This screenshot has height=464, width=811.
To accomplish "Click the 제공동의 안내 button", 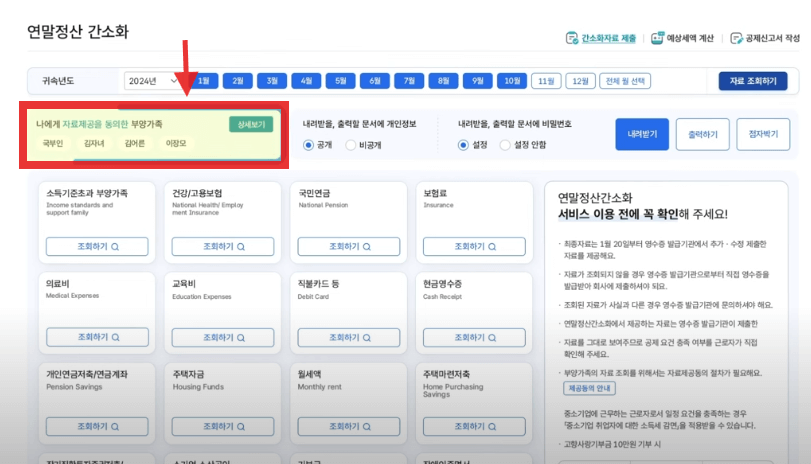I will point(589,388).
